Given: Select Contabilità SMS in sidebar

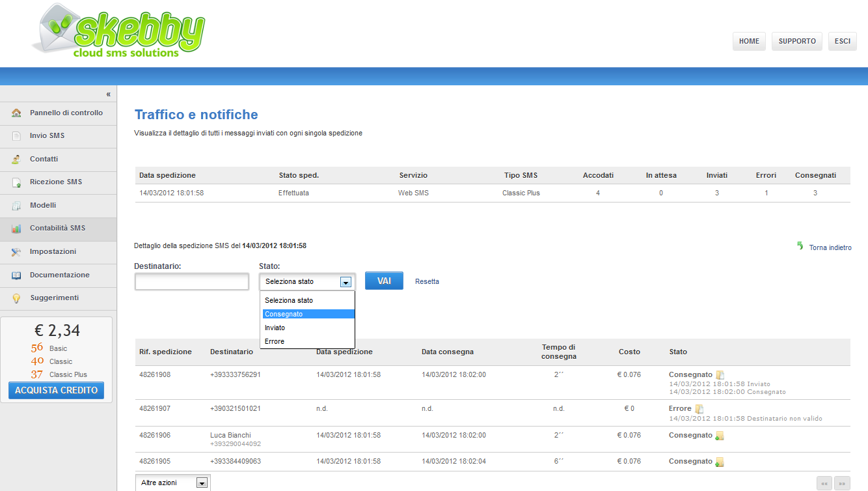Looking at the screenshot, I should point(59,229).
